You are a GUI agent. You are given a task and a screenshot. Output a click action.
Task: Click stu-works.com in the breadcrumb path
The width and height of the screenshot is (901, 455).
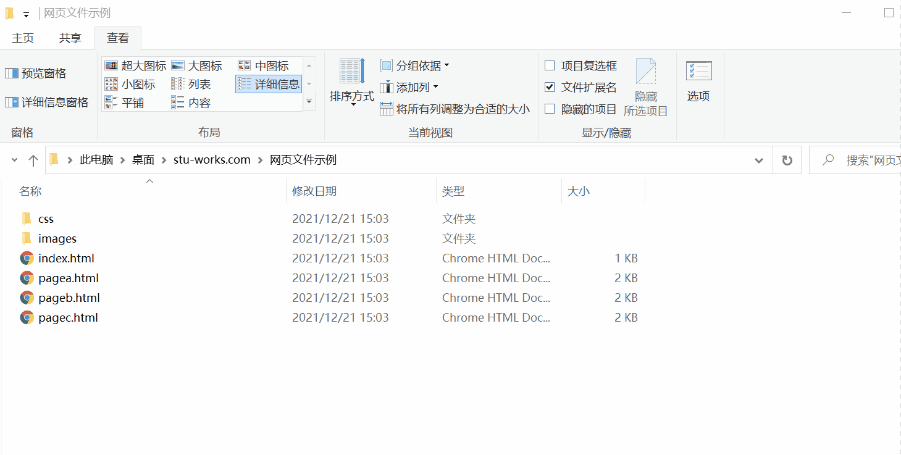pos(211,160)
